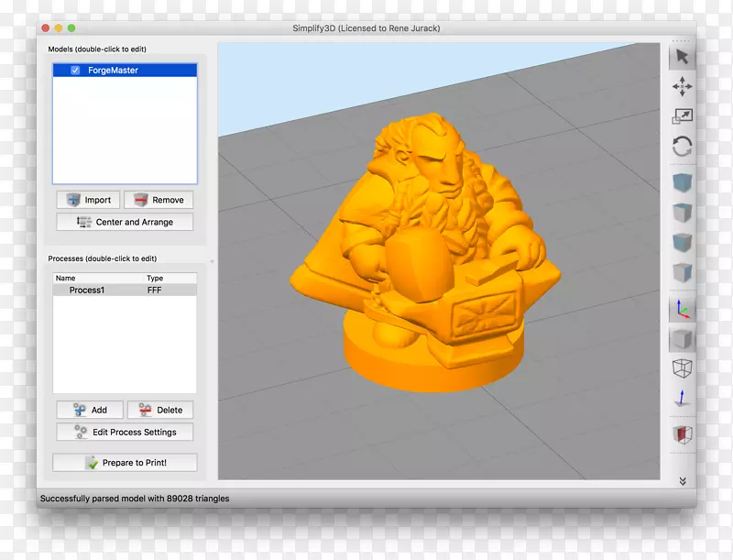Toggle the coordinate axes display icon
The height and width of the screenshot is (560, 733).
click(682, 309)
